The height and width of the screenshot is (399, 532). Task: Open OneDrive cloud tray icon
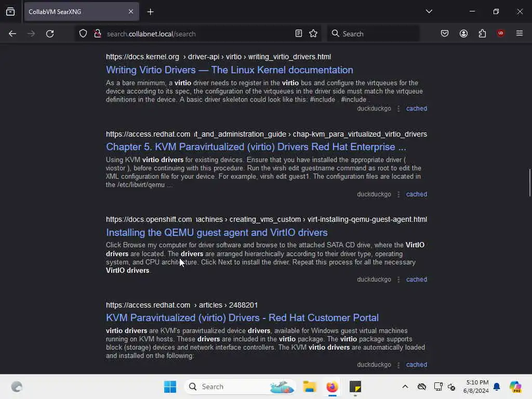[x=422, y=387]
